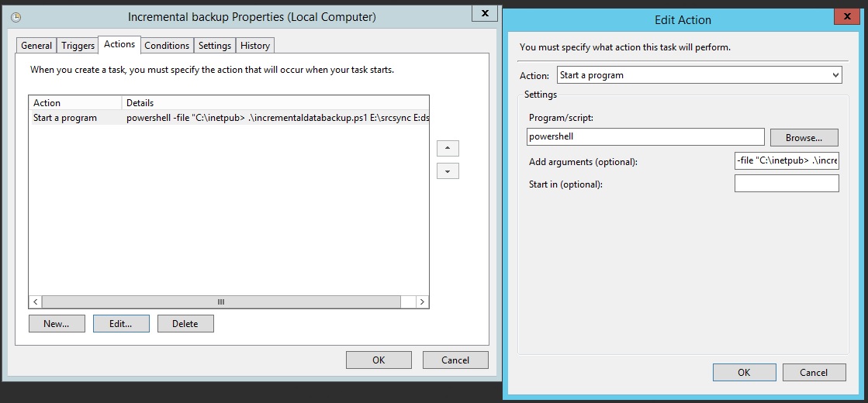Open the Action dropdown showing Start a program
The width and height of the screenshot is (868, 403).
(699, 75)
